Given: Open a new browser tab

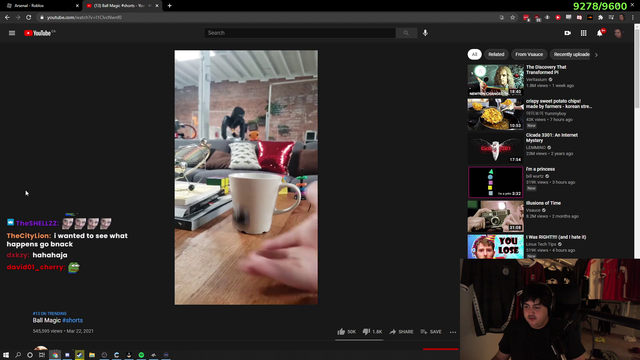Looking at the screenshot, I should [169, 6].
